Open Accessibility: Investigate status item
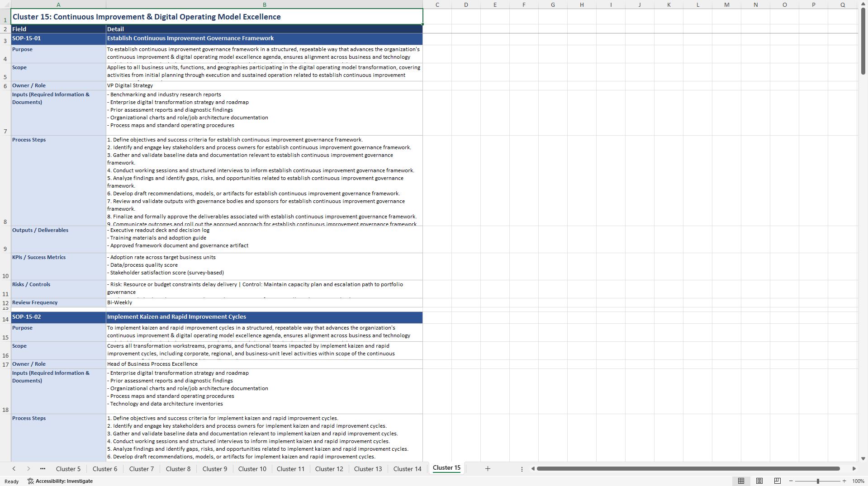The image size is (868, 486). (60, 481)
